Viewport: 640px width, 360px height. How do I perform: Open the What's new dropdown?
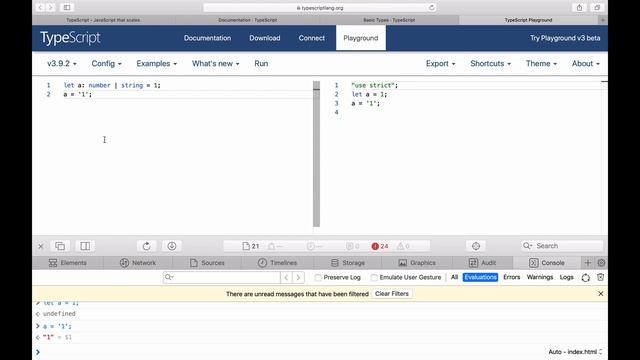(x=216, y=64)
